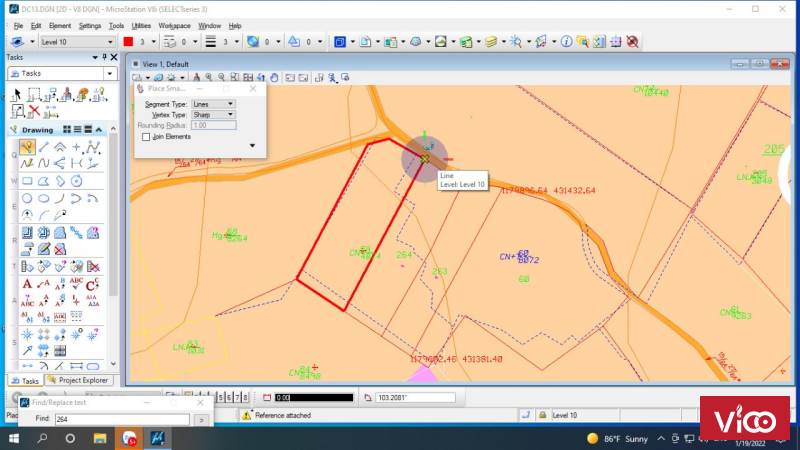Toggle the lock icon in status bar
This screenshot has width=800, height=450.
pos(542,415)
